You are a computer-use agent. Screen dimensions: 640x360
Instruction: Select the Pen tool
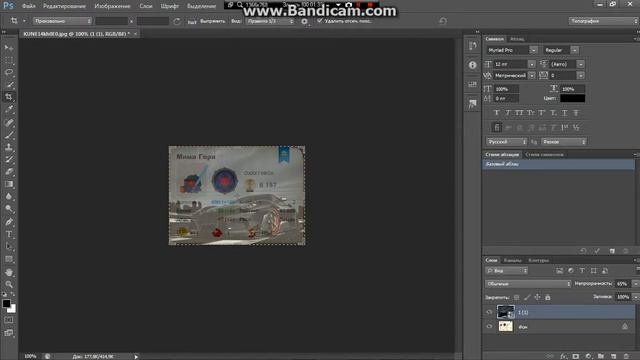point(9,222)
